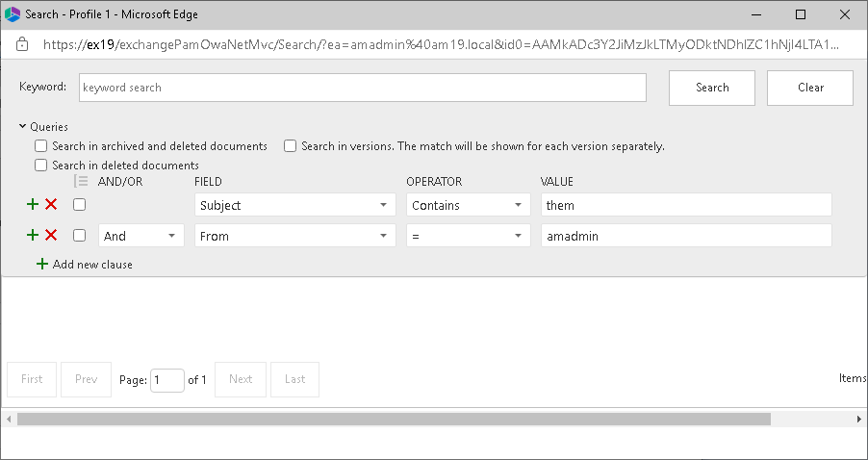Collapse the Queries section
The height and width of the screenshot is (460, 868).
click(23, 126)
